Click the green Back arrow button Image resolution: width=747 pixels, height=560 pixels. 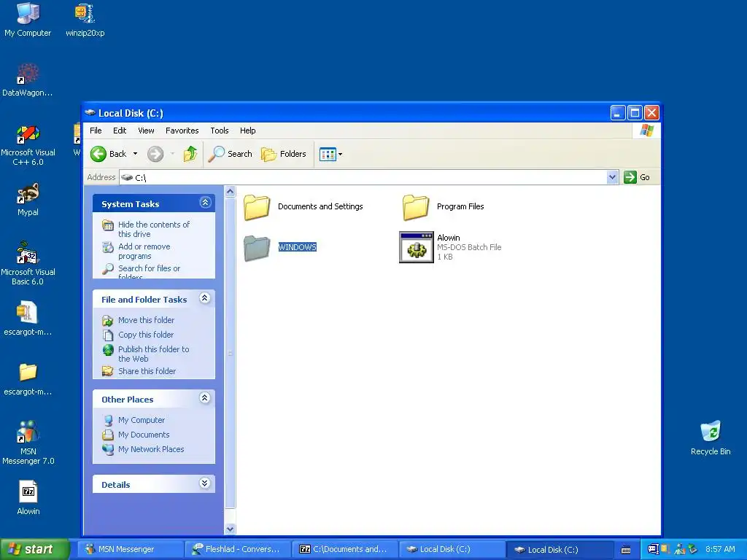pos(98,154)
